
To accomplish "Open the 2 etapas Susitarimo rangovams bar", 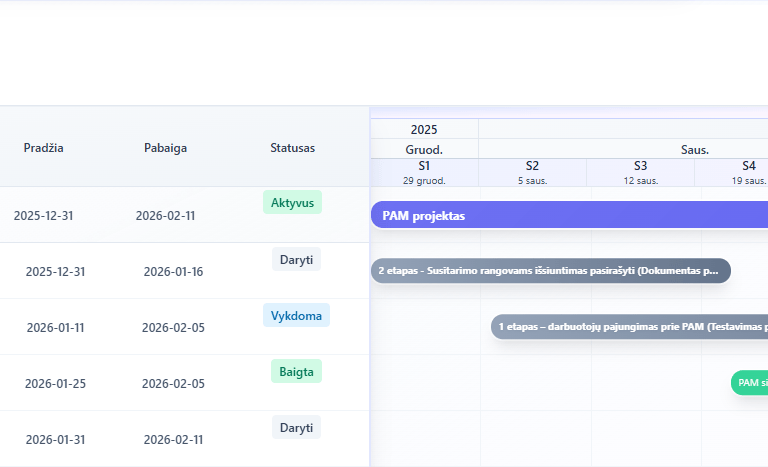I will click(551, 270).
